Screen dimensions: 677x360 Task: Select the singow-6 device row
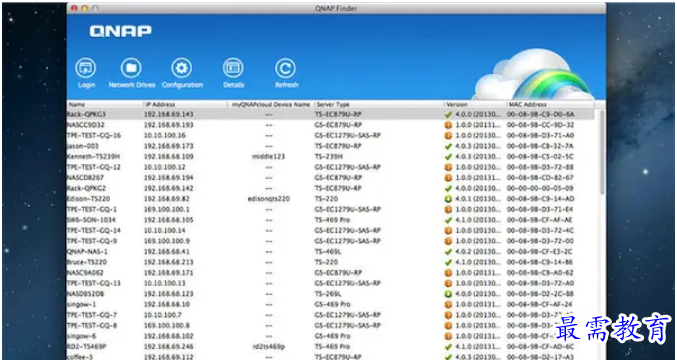click(331, 336)
